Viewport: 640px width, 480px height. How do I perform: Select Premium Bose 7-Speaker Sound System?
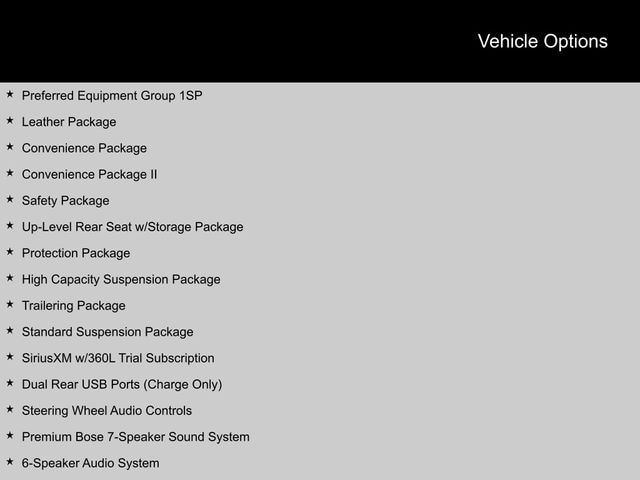(x=135, y=437)
